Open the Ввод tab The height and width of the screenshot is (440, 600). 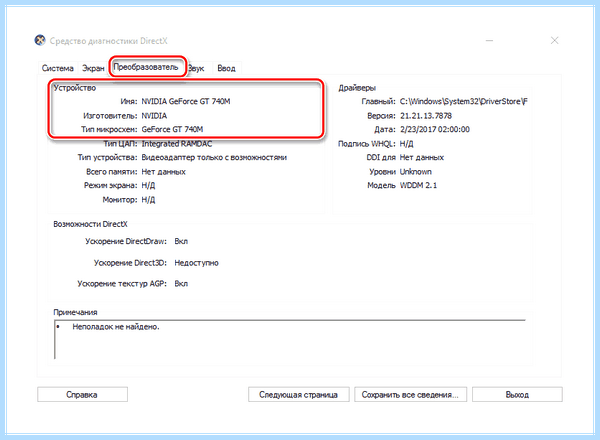pos(227,68)
